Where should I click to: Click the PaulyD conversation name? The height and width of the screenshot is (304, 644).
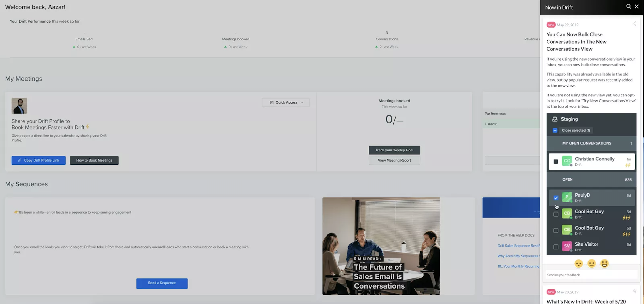point(582,195)
